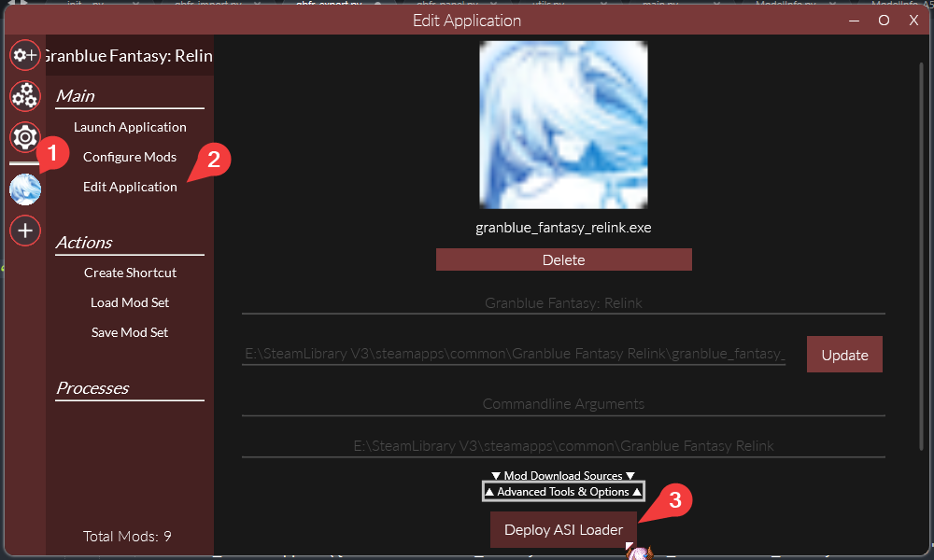The width and height of the screenshot is (934, 560).
Task: Open the Manage Mods triple-gear icon
Action: [25, 96]
